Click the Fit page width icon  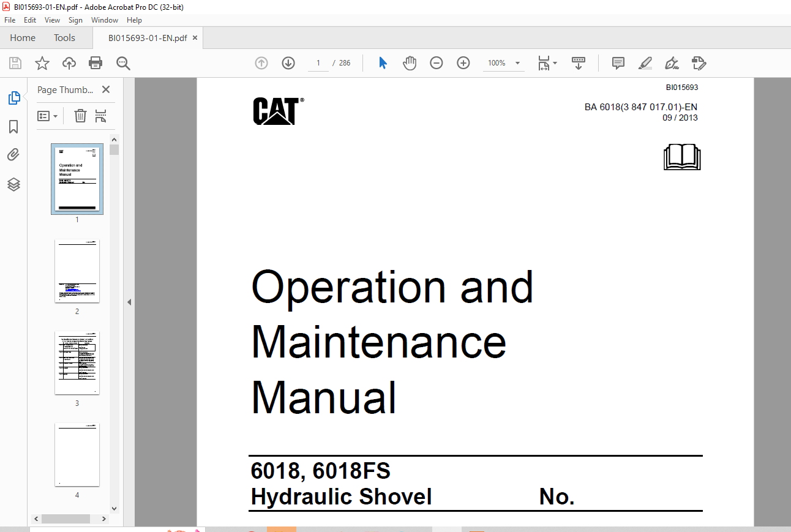point(544,63)
